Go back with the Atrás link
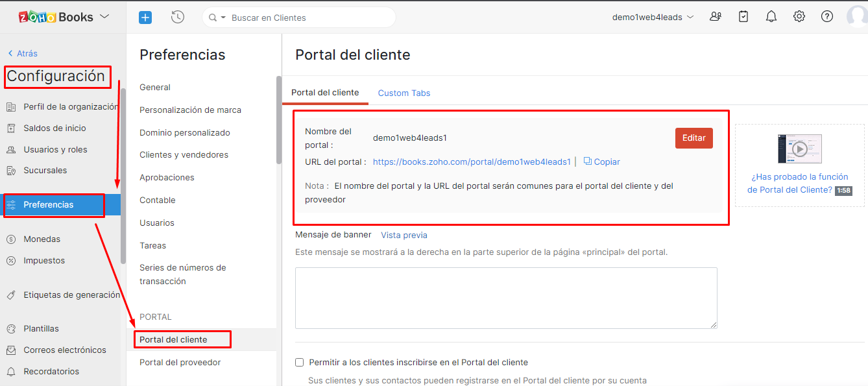The width and height of the screenshot is (868, 386). click(23, 54)
